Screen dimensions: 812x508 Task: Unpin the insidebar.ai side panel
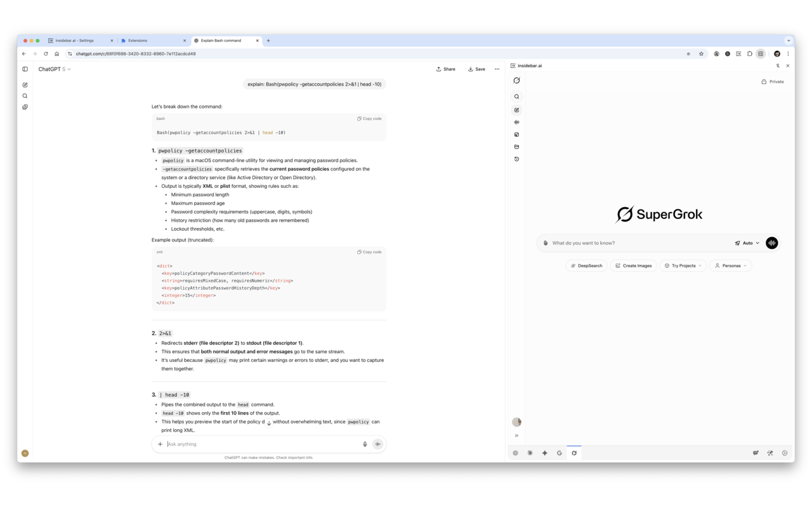click(778, 65)
